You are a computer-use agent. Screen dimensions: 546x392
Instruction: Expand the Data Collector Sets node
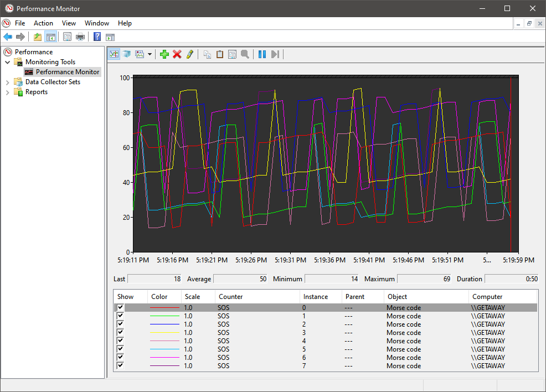pos(7,82)
